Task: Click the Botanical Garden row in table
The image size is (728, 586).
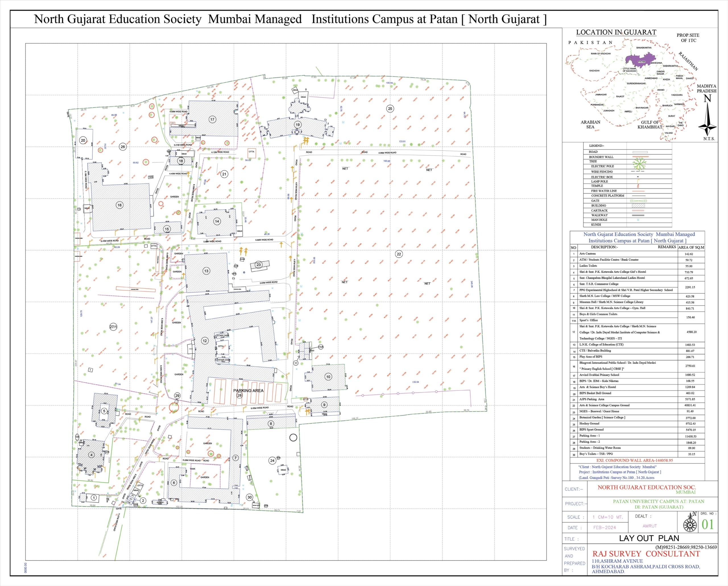Action: coord(602,417)
